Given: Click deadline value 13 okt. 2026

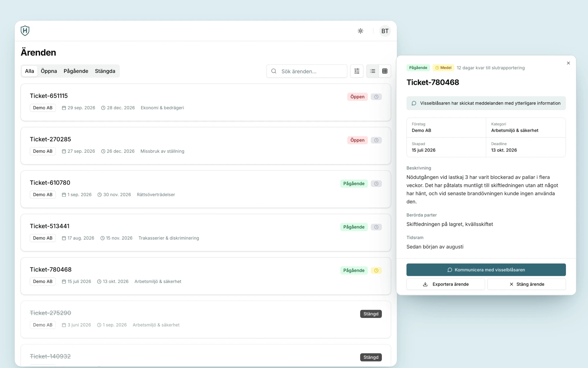Looking at the screenshot, I should (504, 150).
